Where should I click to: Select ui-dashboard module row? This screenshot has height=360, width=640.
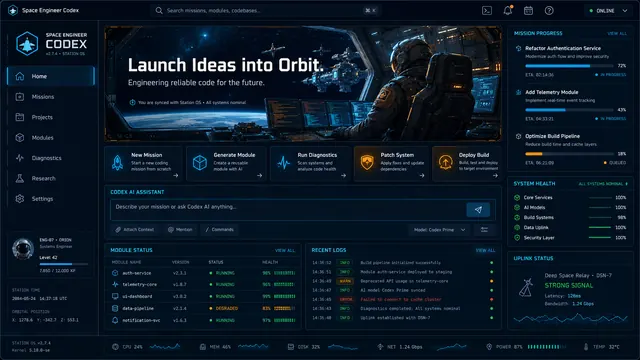(203, 296)
